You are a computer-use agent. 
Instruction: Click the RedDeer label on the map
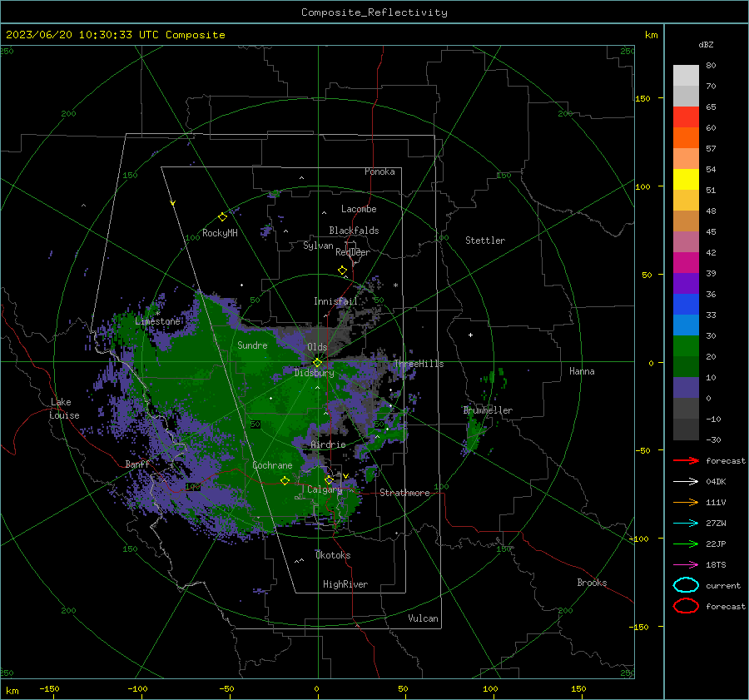353,252
